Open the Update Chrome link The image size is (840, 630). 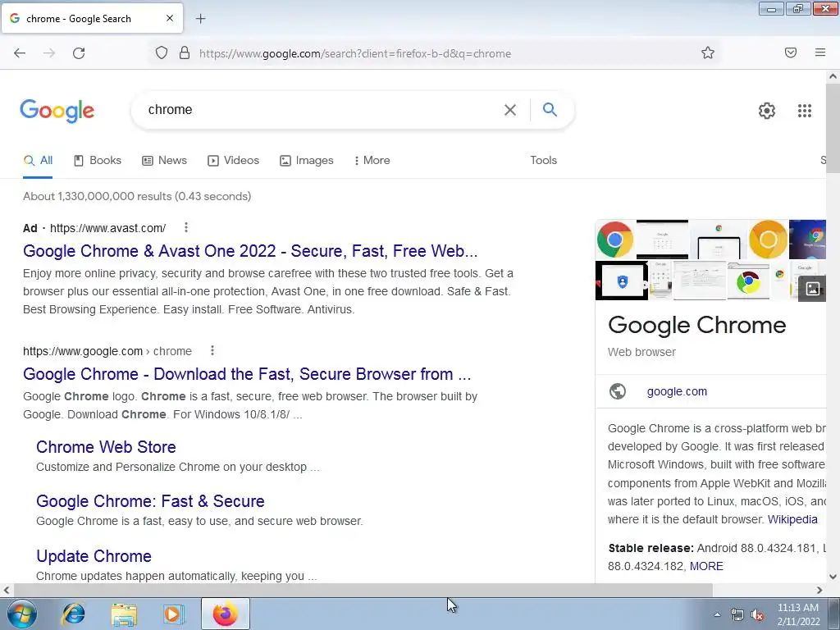pyautogui.click(x=94, y=556)
